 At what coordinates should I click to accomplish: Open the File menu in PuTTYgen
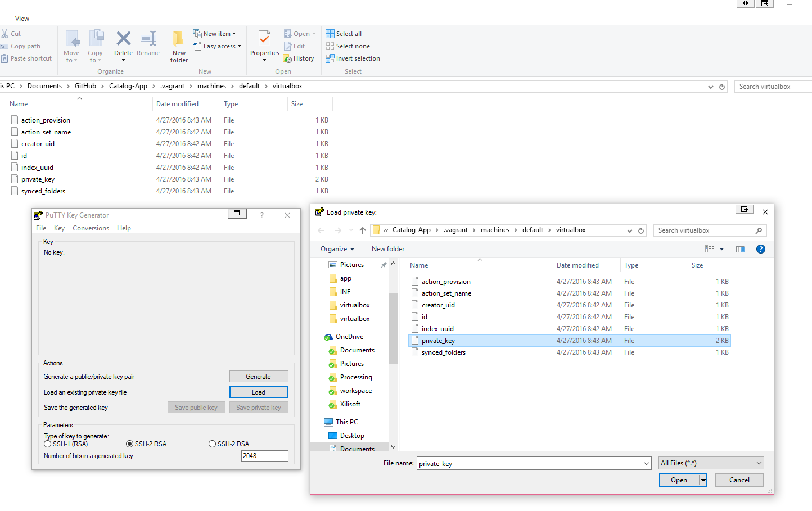(x=41, y=228)
